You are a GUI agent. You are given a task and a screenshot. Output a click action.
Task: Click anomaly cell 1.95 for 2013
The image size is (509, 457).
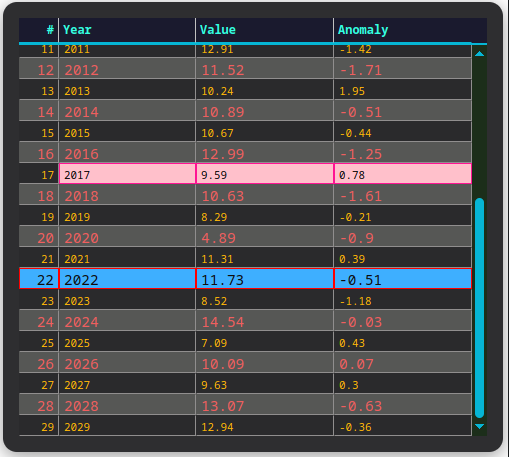point(403,90)
